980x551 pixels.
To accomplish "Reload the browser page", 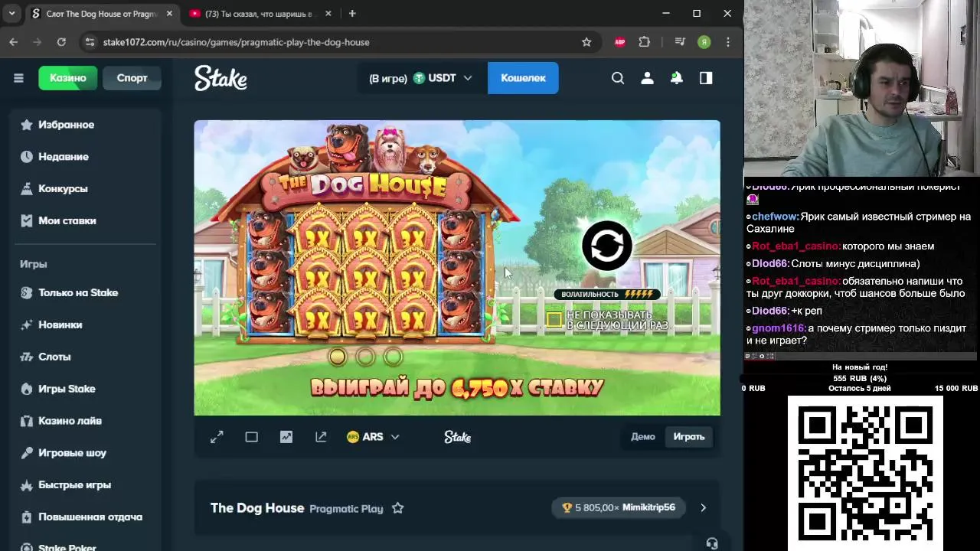I will click(61, 42).
